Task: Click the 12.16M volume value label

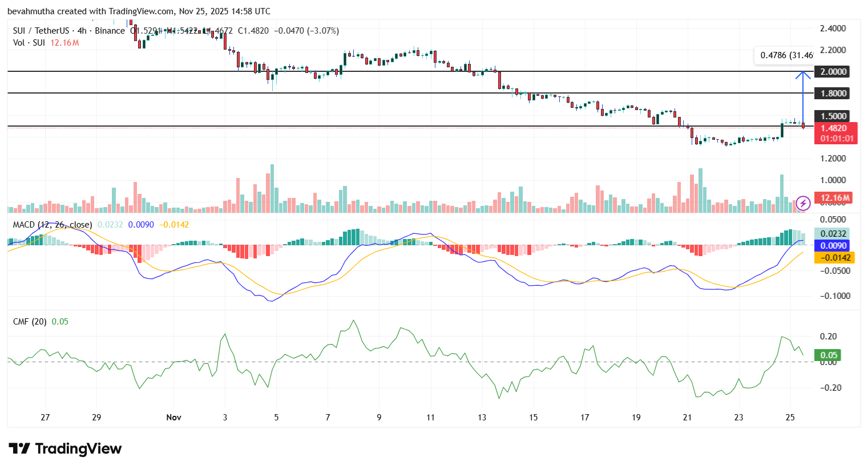Action: (x=835, y=197)
